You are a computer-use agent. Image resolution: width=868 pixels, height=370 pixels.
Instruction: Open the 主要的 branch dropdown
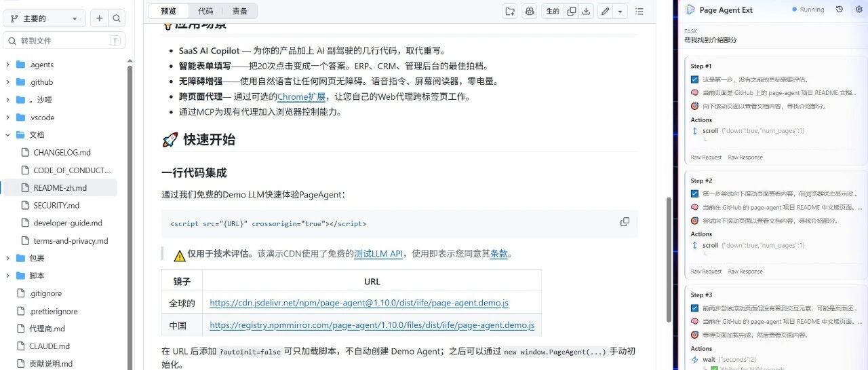[x=45, y=18]
